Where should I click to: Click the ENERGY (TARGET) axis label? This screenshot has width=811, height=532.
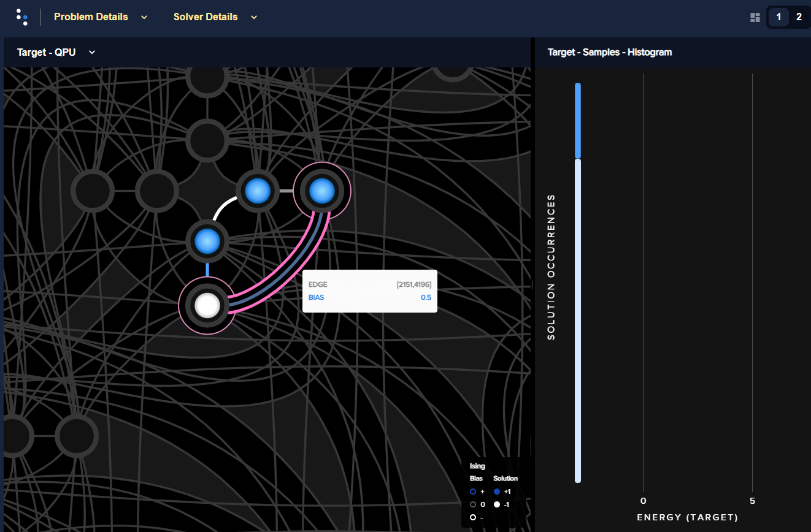(688, 517)
